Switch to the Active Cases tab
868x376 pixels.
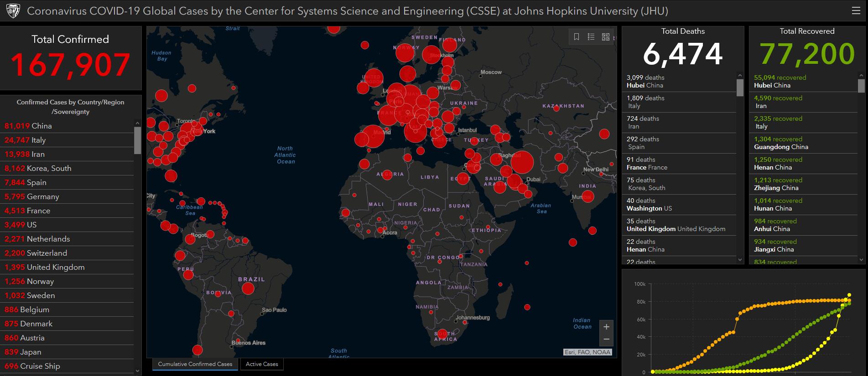(x=262, y=364)
